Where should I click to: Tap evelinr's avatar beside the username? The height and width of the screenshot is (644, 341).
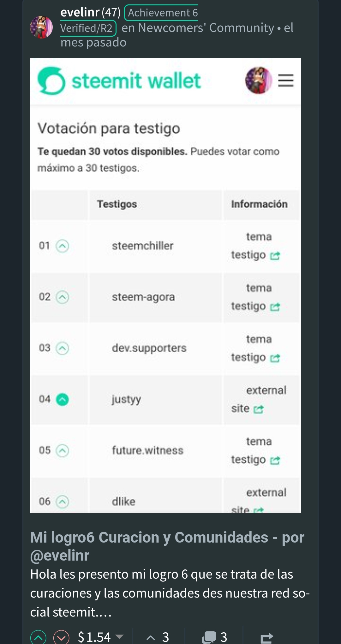coord(41,27)
